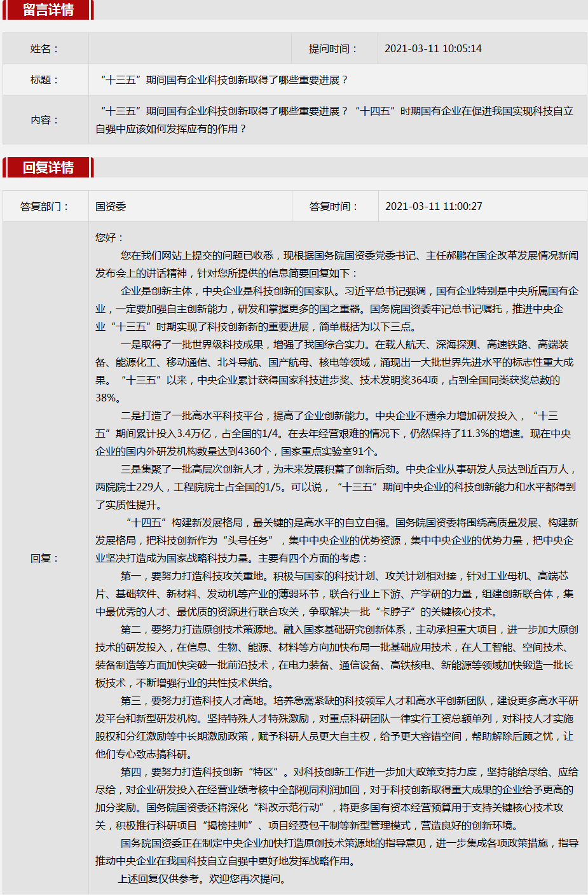Click the 提问时间 label

point(334,48)
